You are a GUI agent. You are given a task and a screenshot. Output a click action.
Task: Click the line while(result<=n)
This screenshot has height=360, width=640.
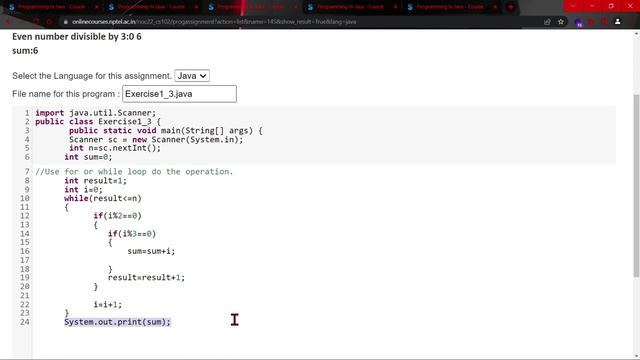[103, 198]
